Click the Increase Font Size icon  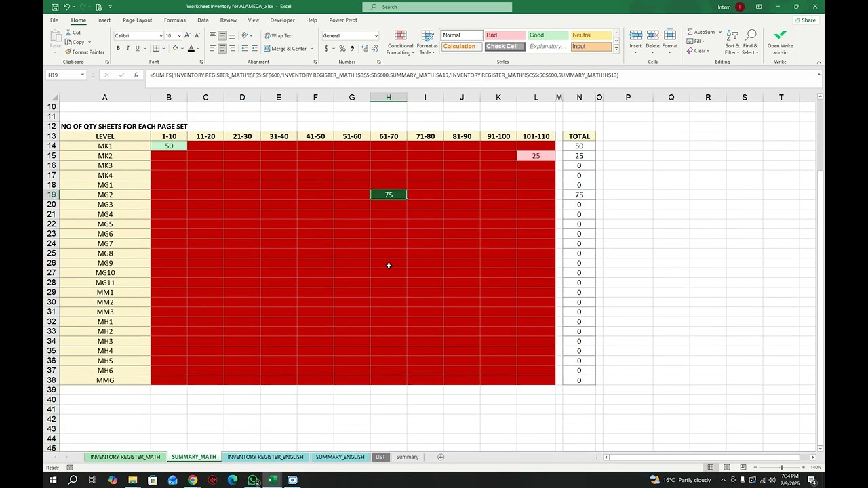[x=188, y=35]
